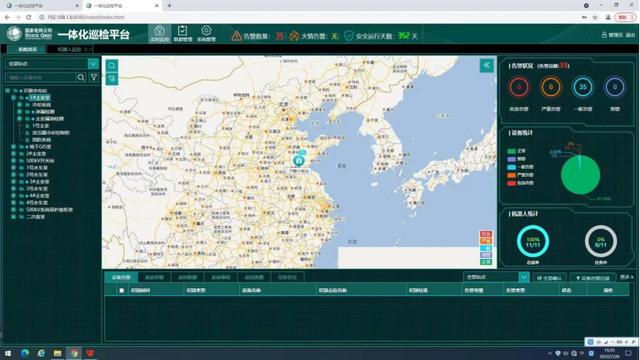Open the station dropdown above device tree

93,64
